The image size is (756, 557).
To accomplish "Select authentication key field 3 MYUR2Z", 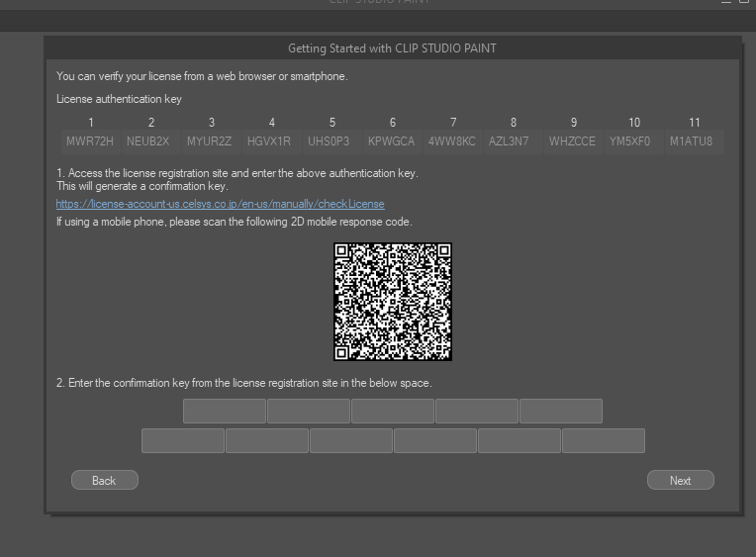I will [211, 141].
